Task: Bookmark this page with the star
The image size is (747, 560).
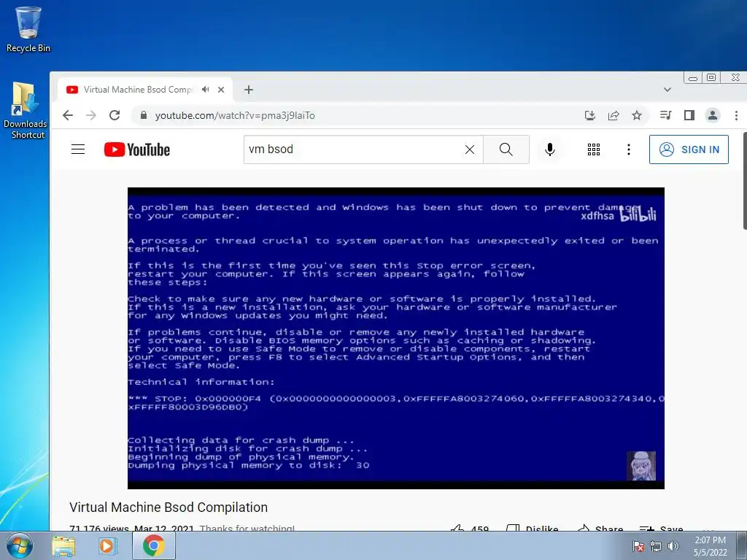Action: coord(637,115)
